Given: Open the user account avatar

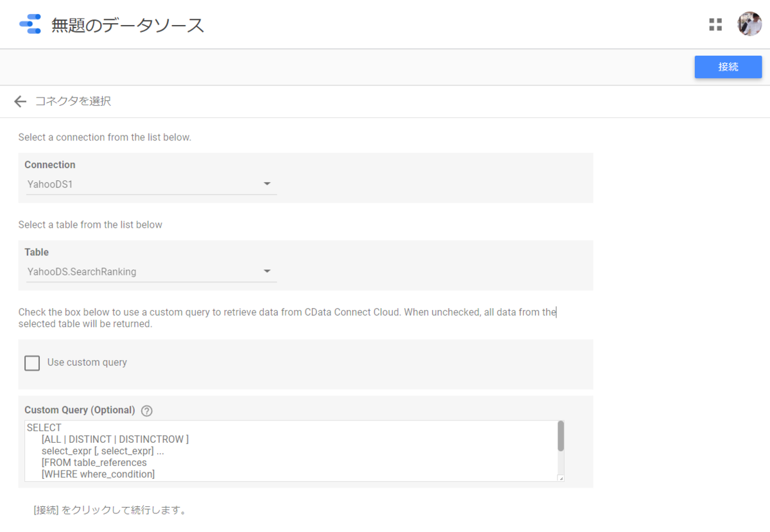Looking at the screenshot, I should [749, 24].
